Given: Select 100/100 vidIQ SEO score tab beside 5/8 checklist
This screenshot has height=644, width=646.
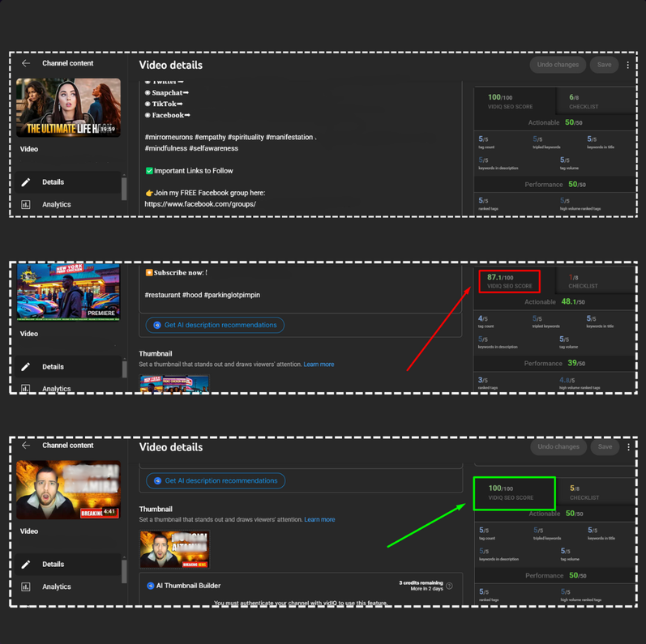Looking at the screenshot, I should 514,493.
